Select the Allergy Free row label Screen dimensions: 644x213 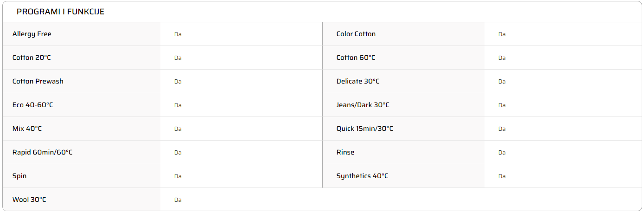pos(32,34)
